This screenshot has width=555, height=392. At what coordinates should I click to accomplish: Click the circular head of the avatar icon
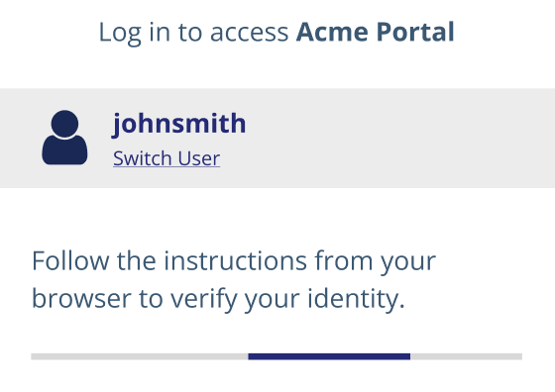coord(64,124)
